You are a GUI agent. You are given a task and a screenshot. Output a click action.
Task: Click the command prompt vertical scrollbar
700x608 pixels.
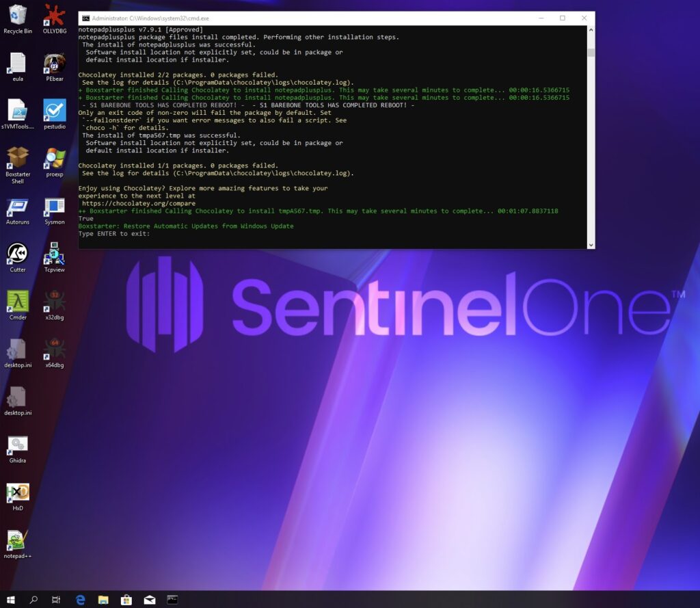tap(591, 137)
